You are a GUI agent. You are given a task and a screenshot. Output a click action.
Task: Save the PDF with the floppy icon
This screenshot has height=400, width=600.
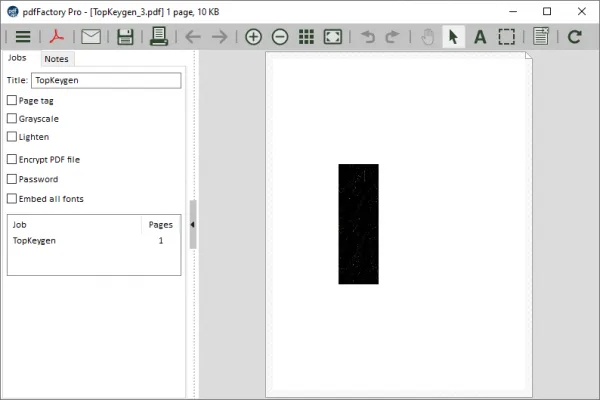point(125,37)
